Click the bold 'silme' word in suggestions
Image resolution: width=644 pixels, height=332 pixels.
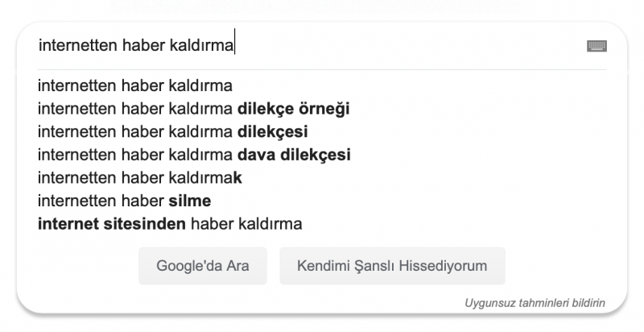pyautogui.click(x=190, y=201)
